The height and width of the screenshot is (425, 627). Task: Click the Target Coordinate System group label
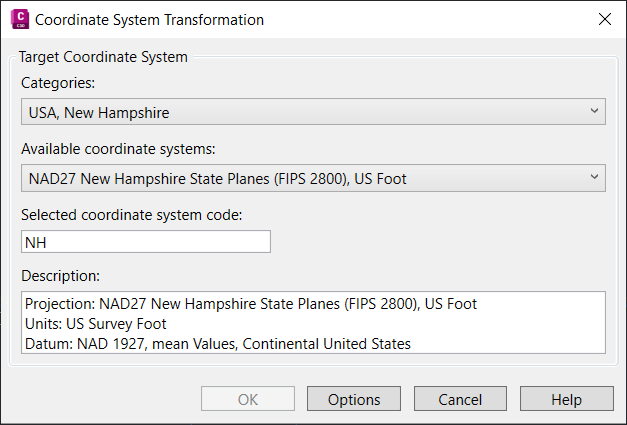[104, 57]
